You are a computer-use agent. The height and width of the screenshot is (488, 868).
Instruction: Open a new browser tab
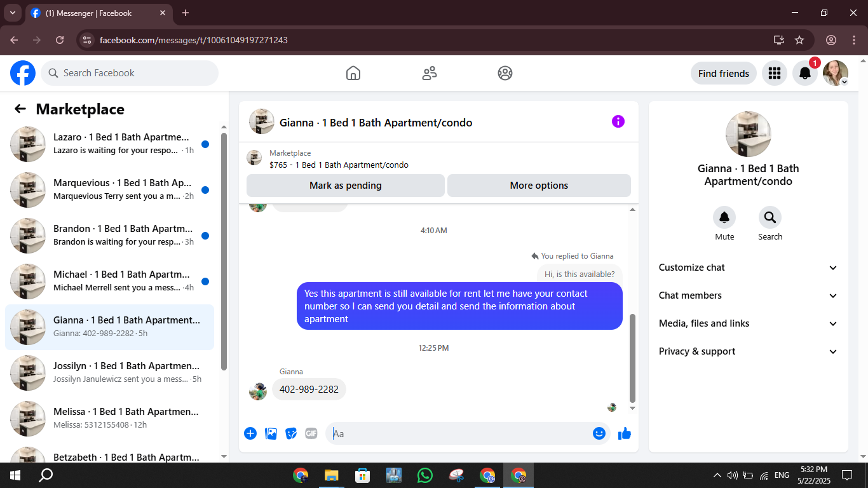[x=186, y=13]
